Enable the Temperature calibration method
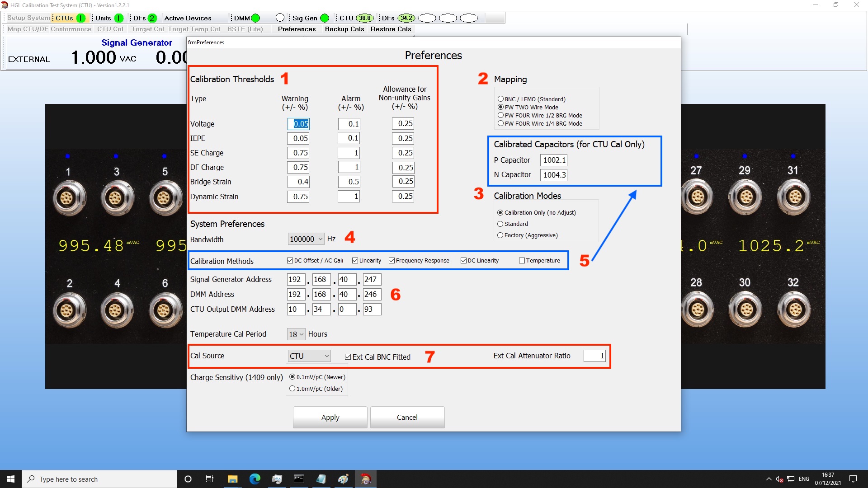Viewport: 868px width, 488px height. (522, 260)
